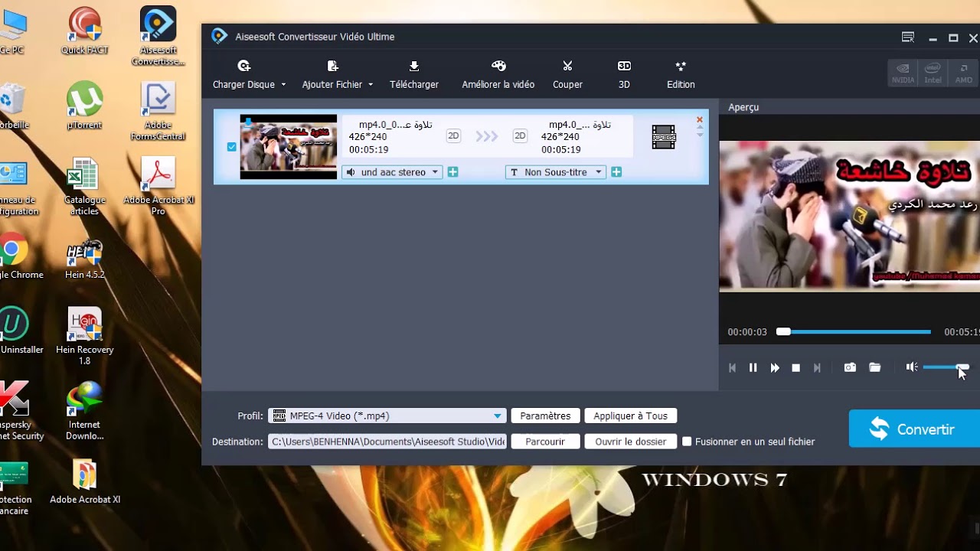
Task: Enable Fusionner en un seul fichier
Action: tap(687, 442)
